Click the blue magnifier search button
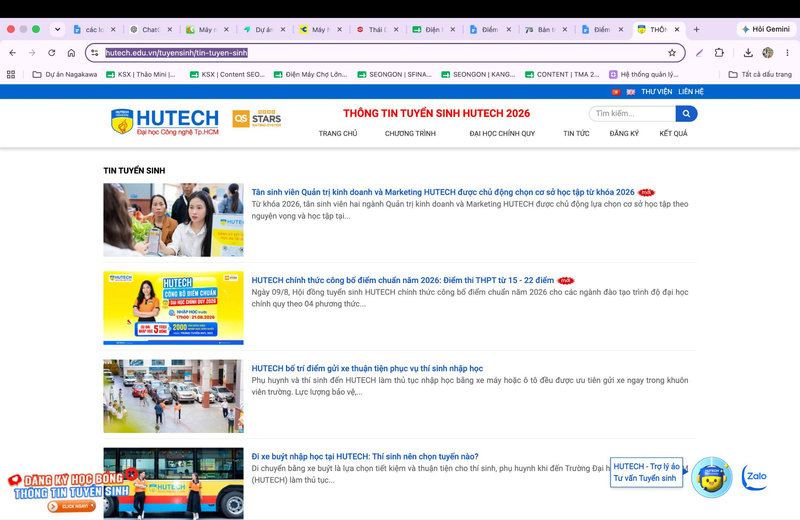 click(x=686, y=113)
